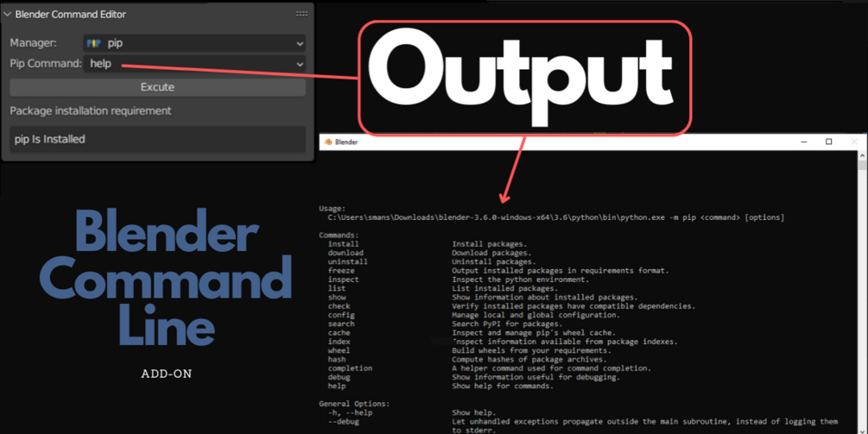The image size is (868, 434).
Task: Click the 'Pip Command:' label
Action: pyautogui.click(x=46, y=64)
